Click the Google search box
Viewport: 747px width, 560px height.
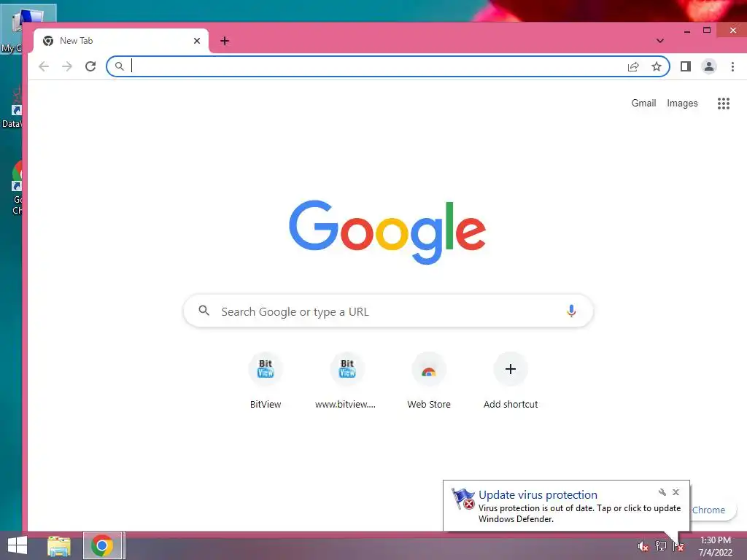388,311
